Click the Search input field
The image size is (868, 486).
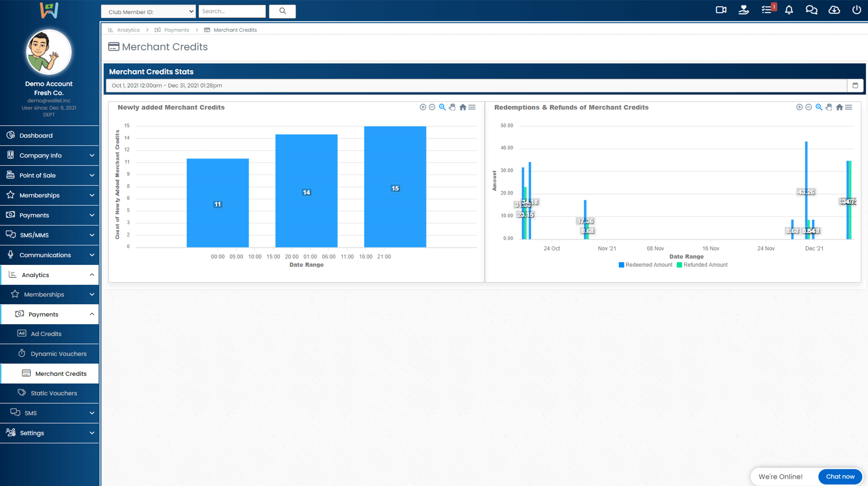[232, 11]
